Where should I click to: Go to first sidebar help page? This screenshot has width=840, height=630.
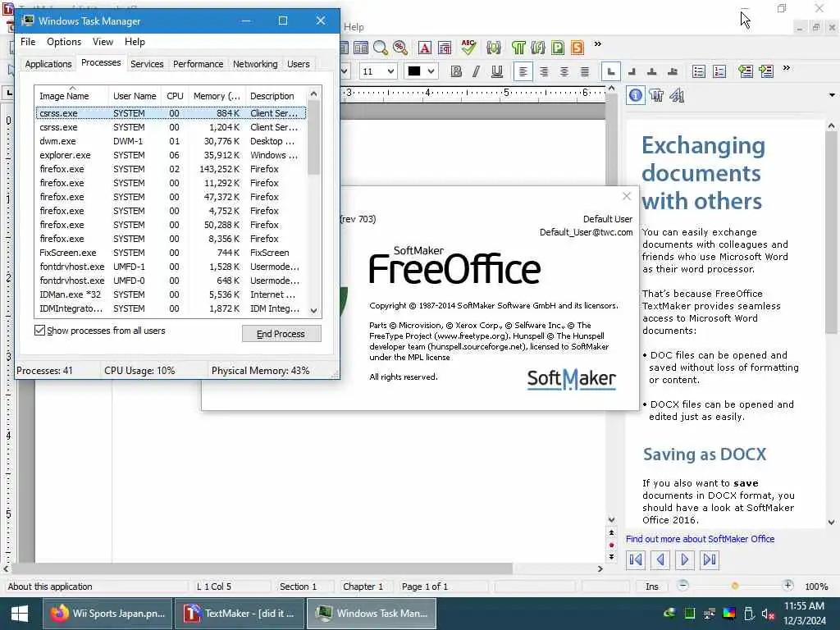click(x=636, y=559)
